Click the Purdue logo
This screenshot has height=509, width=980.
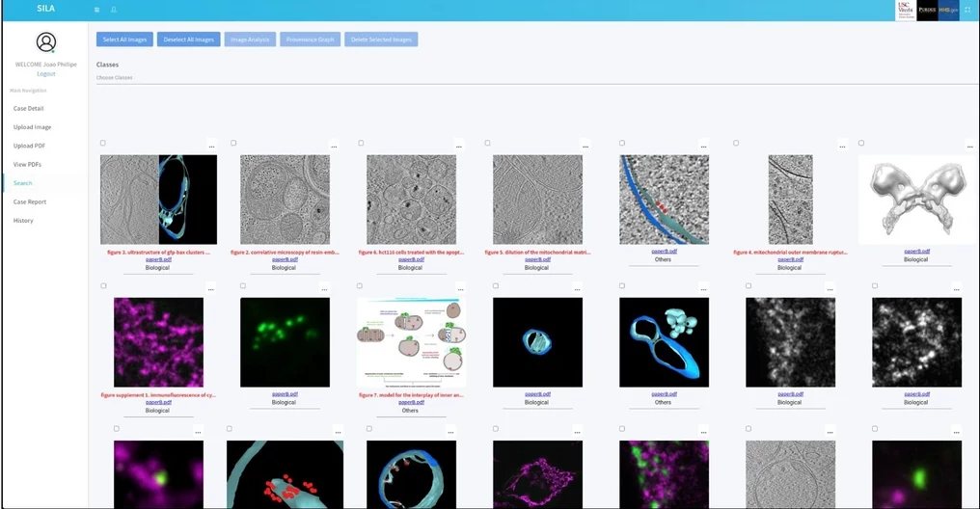click(x=927, y=10)
